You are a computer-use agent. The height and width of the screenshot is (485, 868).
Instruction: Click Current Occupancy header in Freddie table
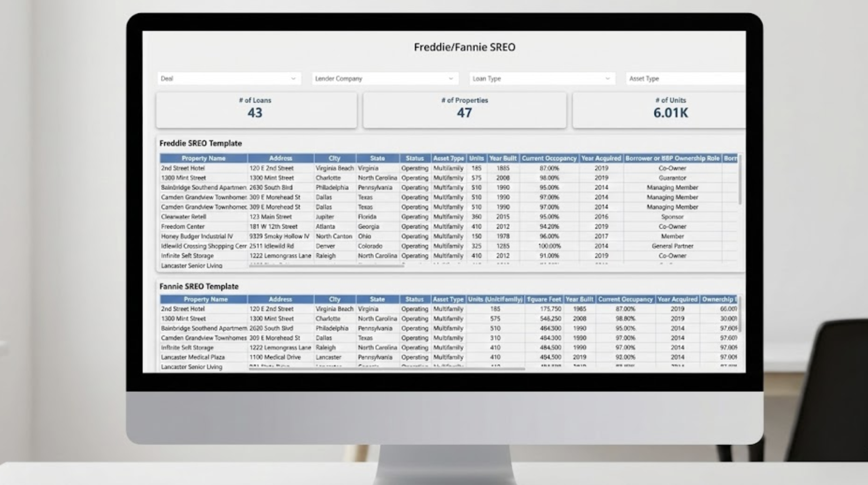click(549, 158)
